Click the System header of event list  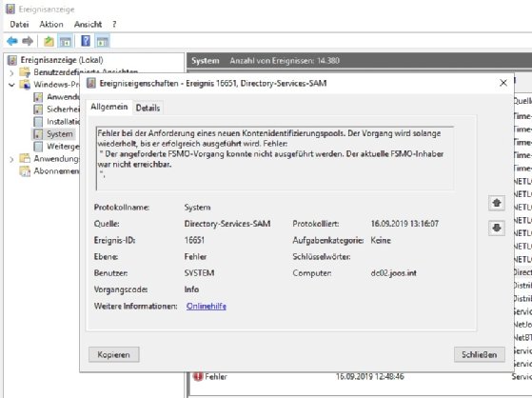pyautogui.click(x=206, y=61)
